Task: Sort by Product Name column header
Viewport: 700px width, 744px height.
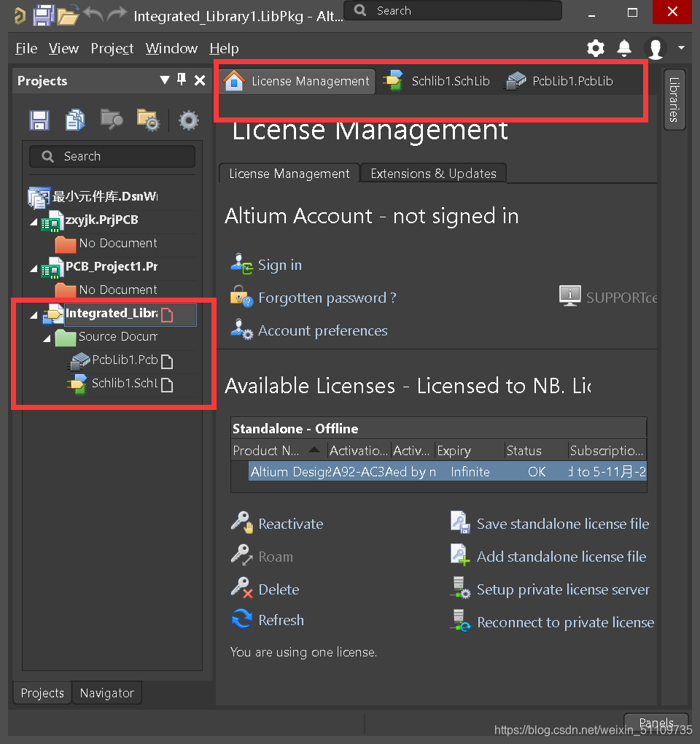Action: (x=279, y=450)
